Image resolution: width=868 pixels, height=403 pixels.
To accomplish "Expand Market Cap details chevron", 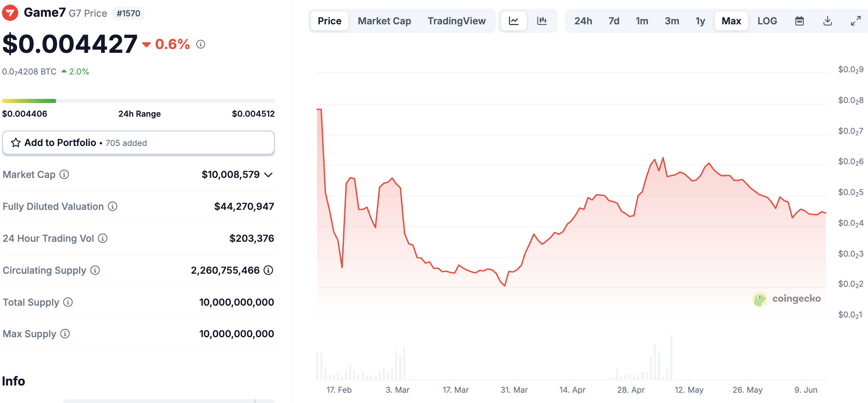I will 269,175.
